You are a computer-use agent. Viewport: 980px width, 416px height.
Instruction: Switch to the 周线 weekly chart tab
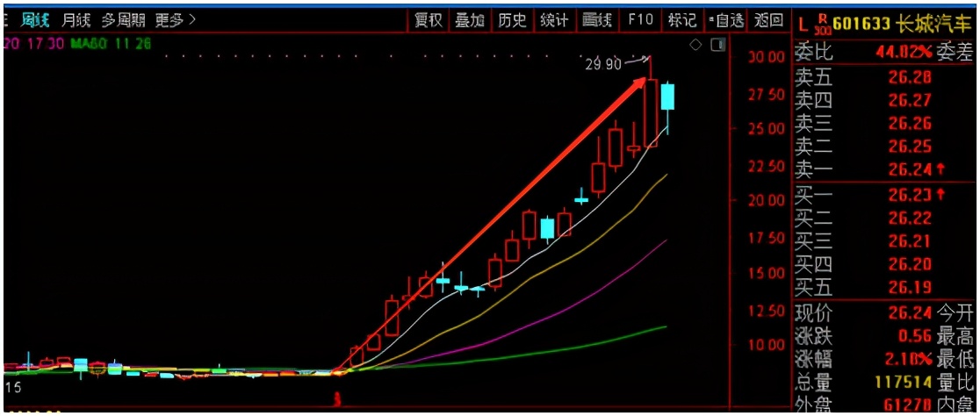coord(33,20)
